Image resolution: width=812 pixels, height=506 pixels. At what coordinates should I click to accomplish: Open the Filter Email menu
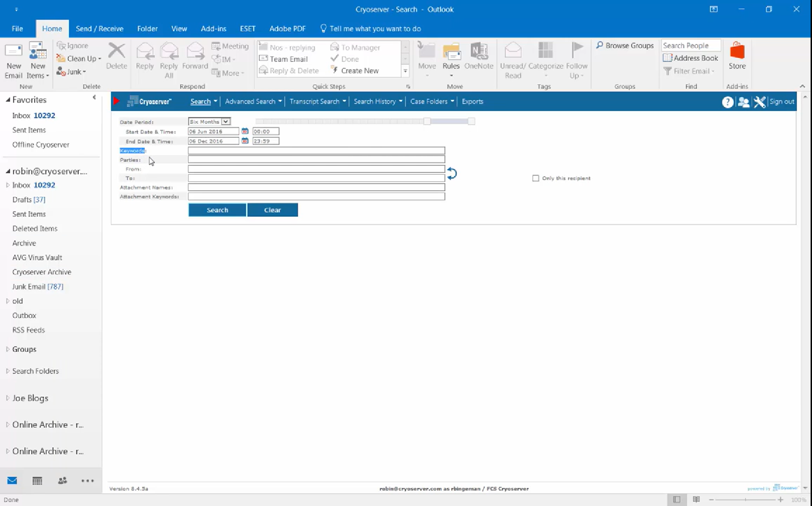(x=689, y=71)
